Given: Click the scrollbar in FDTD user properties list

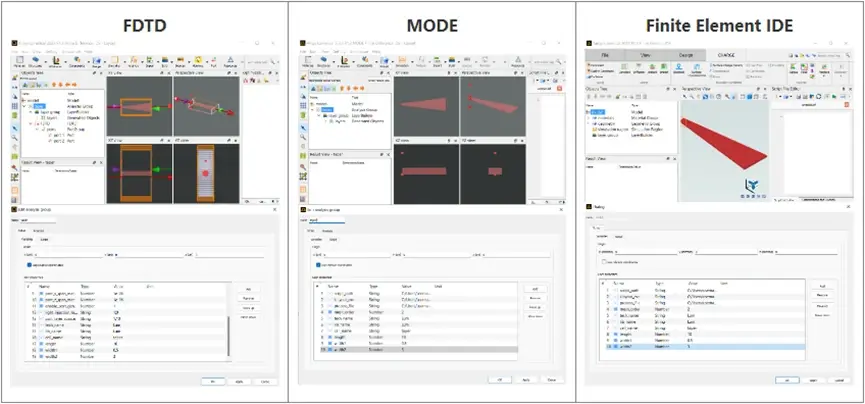Looking at the screenshot, I should pos(228,336).
